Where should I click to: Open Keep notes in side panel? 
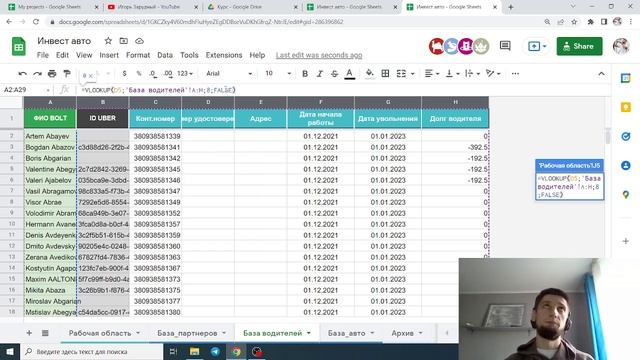(x=626, y=107)
